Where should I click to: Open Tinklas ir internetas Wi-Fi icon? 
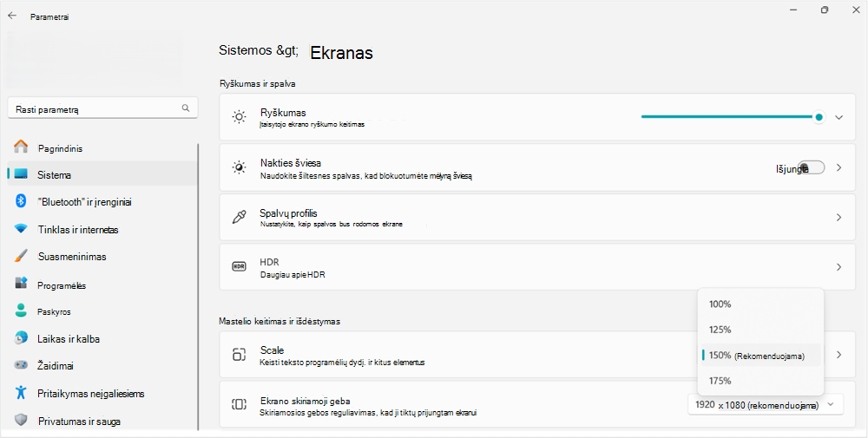[21, 229]
